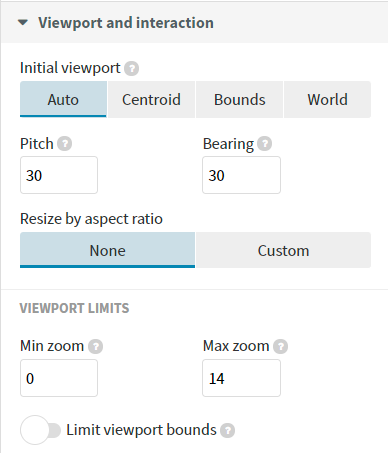Set initial viewport to World
Image resolution: width=388 pixels, height=453 pixels.
pyautogui.click(x=327, y=99)
